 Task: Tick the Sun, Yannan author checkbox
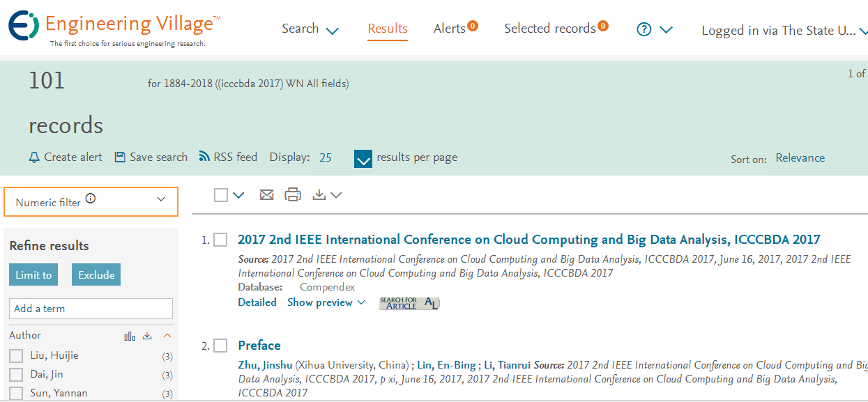[16, 394]
